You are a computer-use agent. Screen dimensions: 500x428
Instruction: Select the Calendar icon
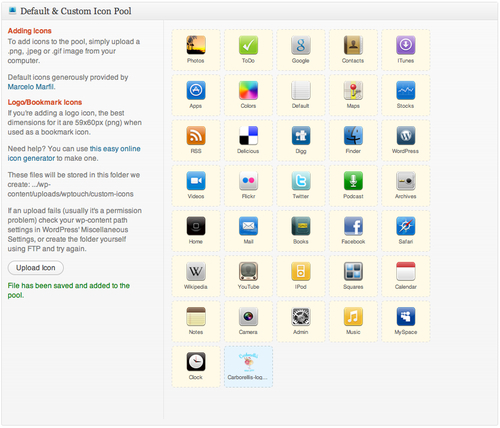click(x=406, y=271)
